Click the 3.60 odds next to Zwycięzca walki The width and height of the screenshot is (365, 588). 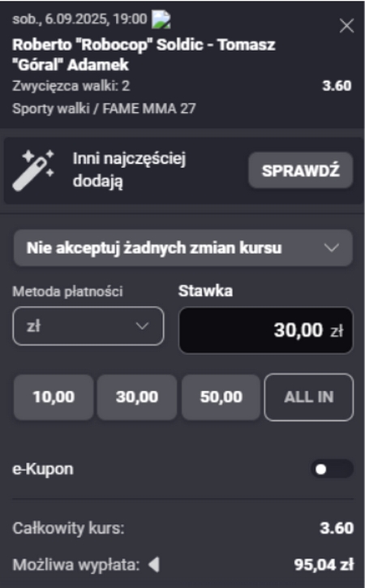(337, 86)
